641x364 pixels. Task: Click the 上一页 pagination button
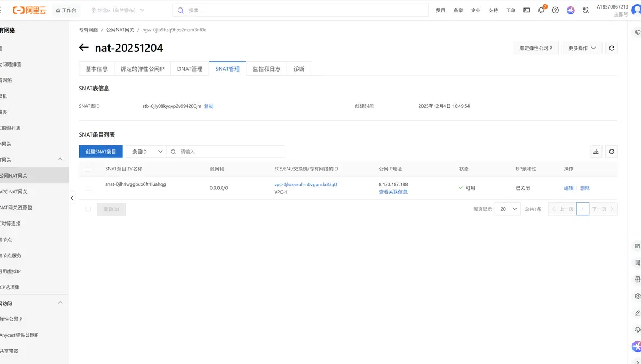[x=562, y=209]
